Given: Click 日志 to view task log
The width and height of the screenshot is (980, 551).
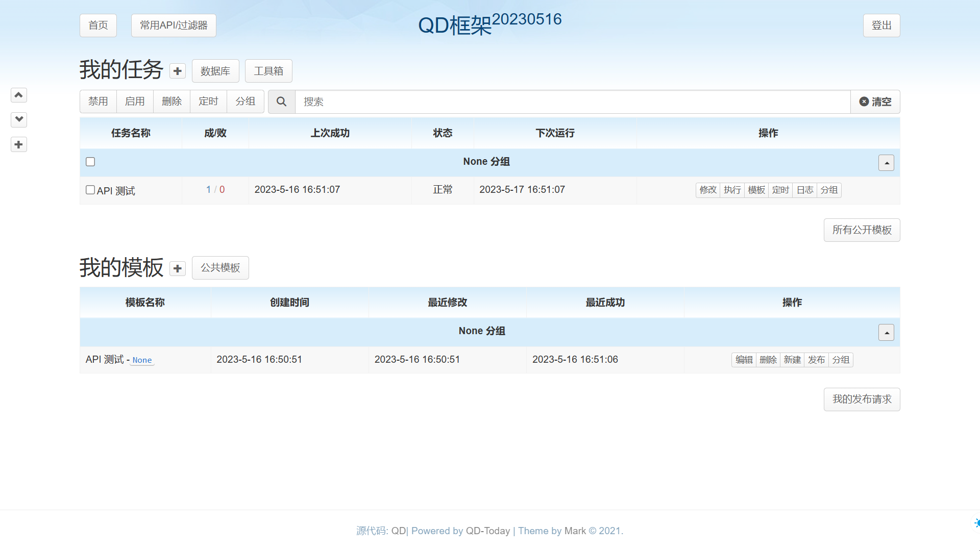Looking at the screenshot, I should pos(804,190).
